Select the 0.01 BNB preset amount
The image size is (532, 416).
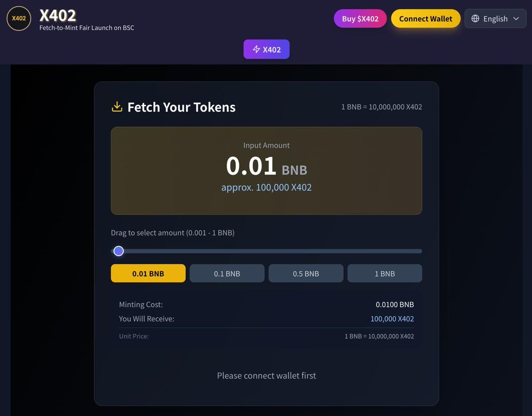click(148, 273)
